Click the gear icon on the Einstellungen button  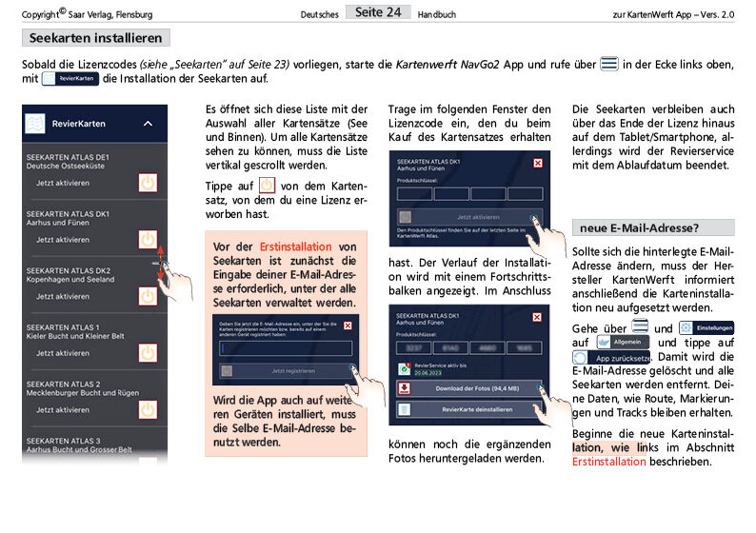686,327
